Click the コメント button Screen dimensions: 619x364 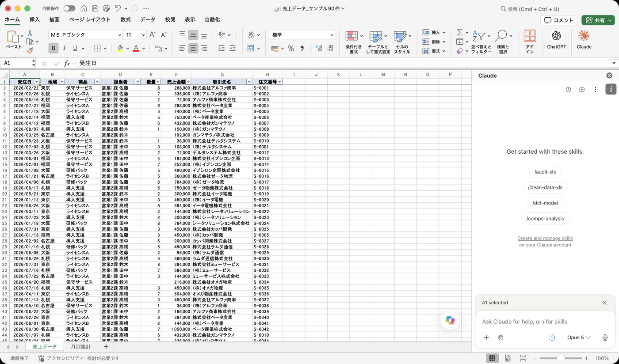tap(559, 20)
